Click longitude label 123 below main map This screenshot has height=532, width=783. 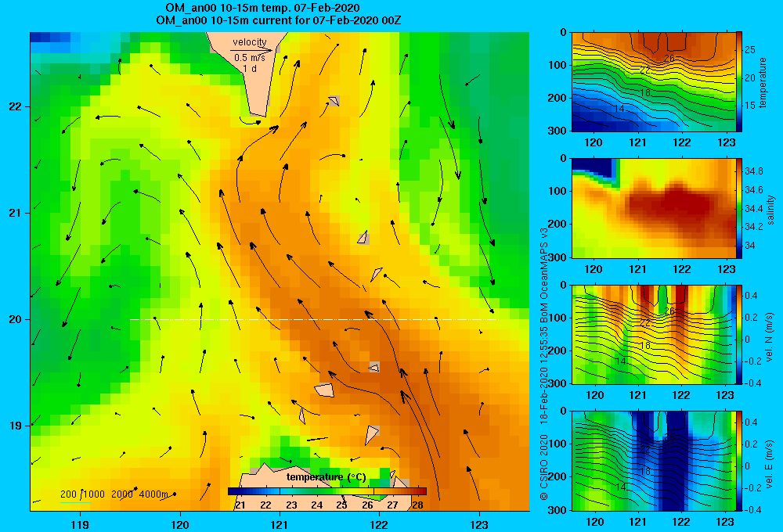[x=479, y=524]
